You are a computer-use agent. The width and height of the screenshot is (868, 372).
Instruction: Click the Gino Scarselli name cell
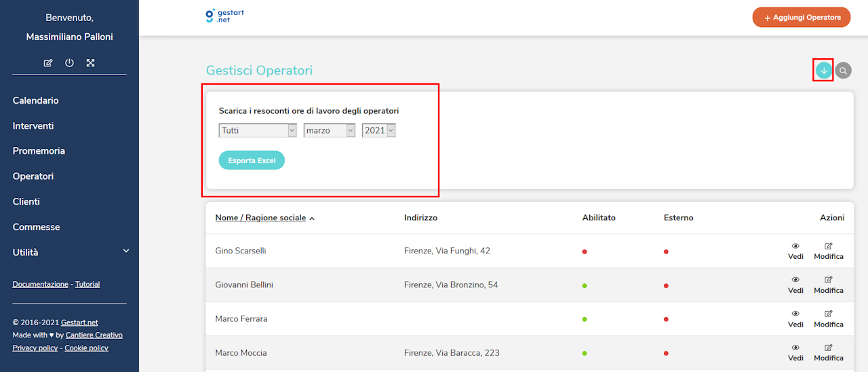pyautogui.click(x=240, y=251)
